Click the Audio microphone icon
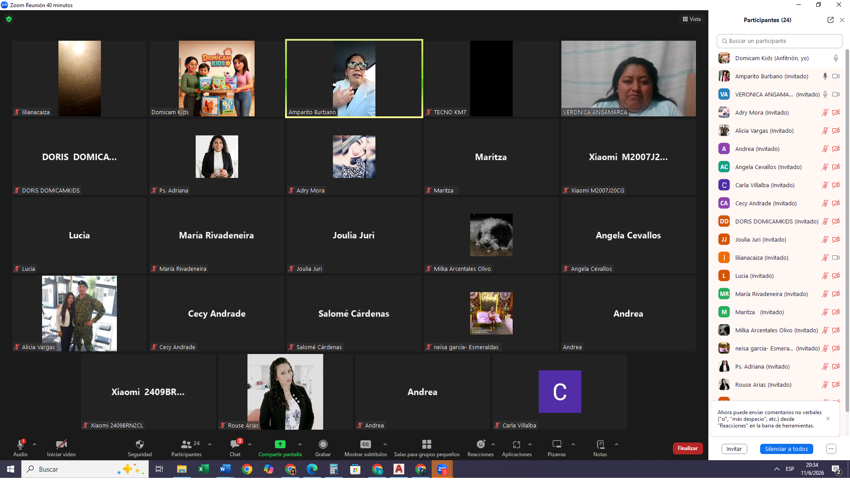Image resolution: width=850 pixels, height=504 pixels. 20,444
